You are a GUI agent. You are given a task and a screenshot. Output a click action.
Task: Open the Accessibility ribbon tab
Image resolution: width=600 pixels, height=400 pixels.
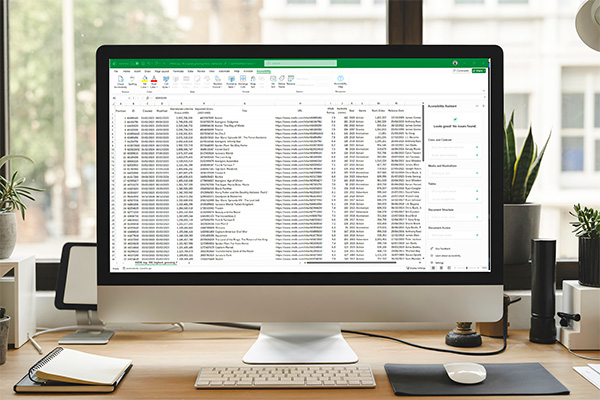(x=263, y=72)
